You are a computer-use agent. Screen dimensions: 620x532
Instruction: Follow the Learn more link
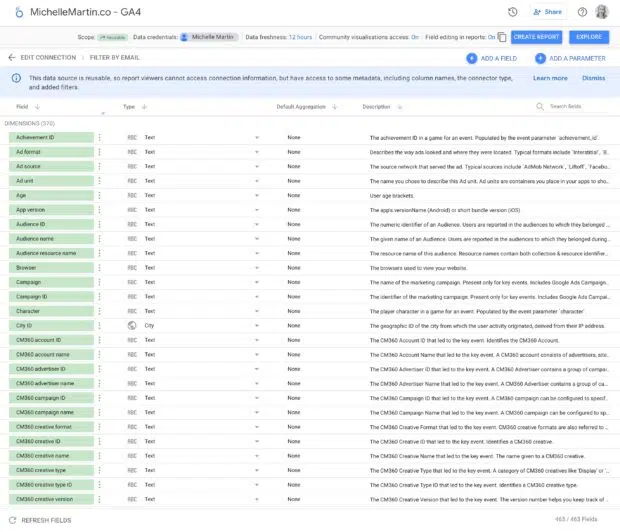(x=550, y=78)
